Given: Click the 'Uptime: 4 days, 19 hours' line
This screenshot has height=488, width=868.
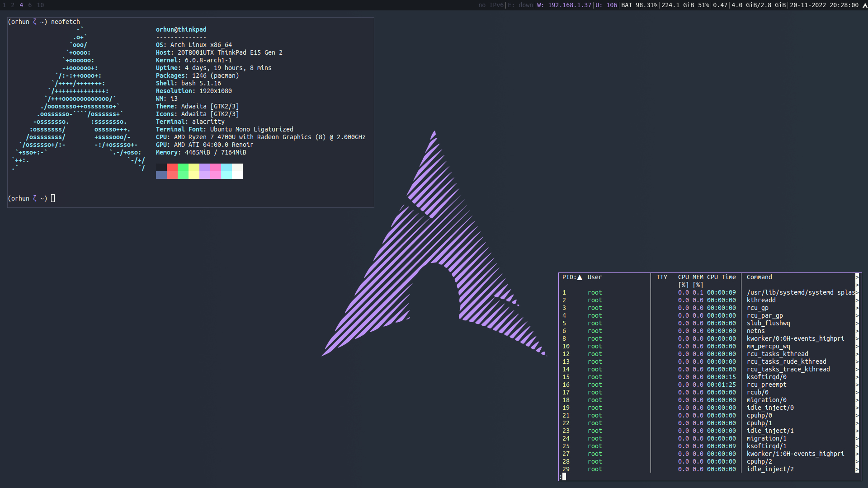Looking at the screenshot, I should pos(214,68).
